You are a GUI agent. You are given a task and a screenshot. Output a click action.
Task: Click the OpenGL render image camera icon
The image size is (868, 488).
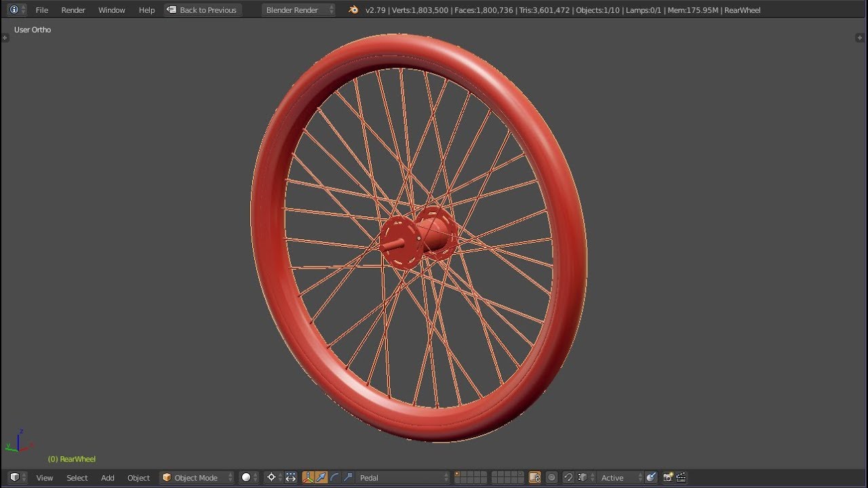tap(668, 477)
